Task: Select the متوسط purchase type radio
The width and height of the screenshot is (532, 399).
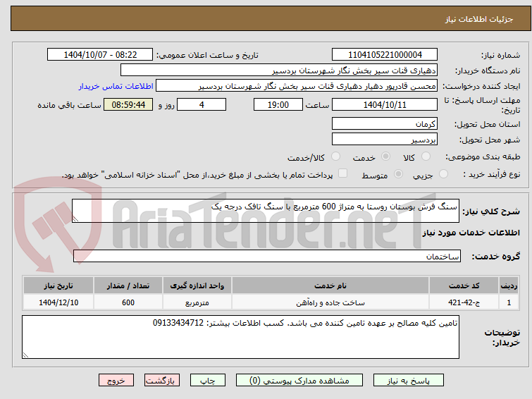Action: (398, 174)
